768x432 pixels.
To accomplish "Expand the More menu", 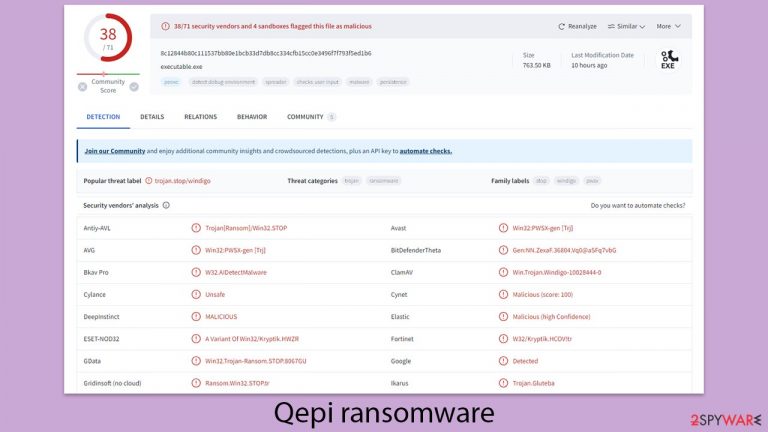I will 669,26.
